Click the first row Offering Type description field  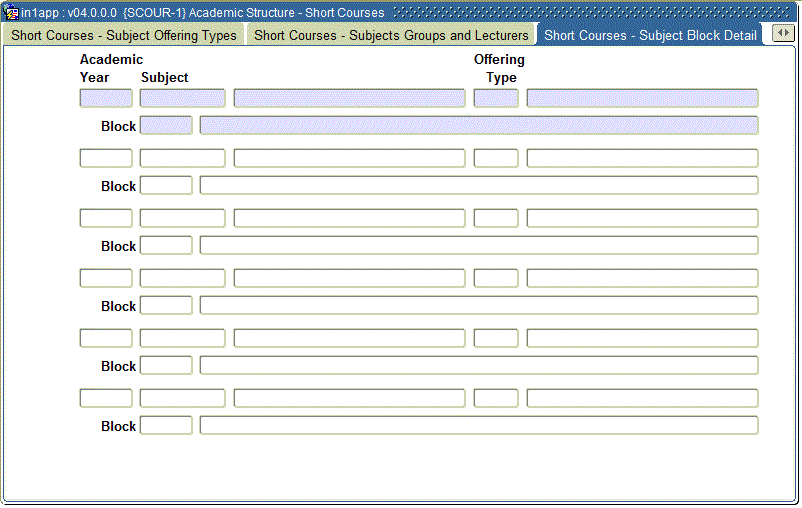pyautogui.click(x=642, y=98)
